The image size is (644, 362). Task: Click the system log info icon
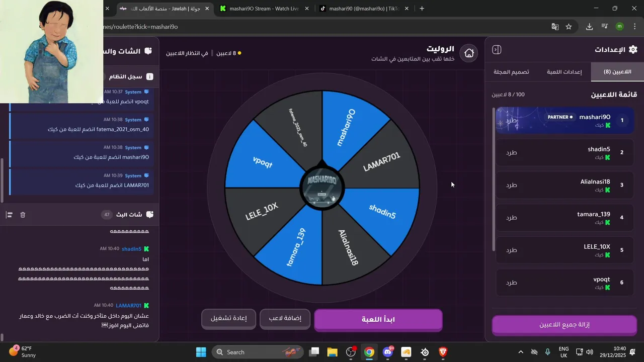click(149, 77)
